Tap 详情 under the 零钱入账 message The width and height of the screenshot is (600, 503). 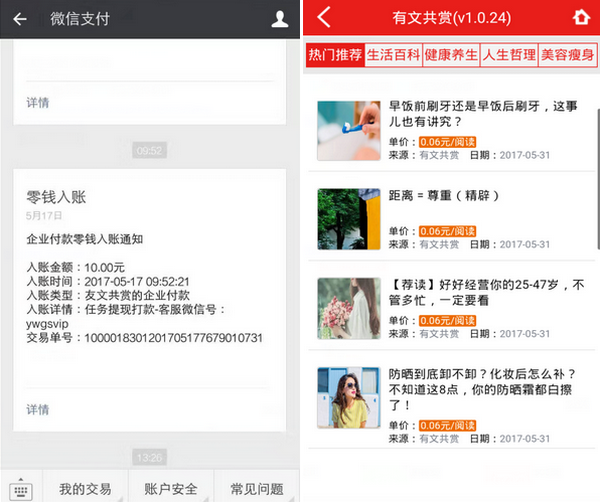38,409
